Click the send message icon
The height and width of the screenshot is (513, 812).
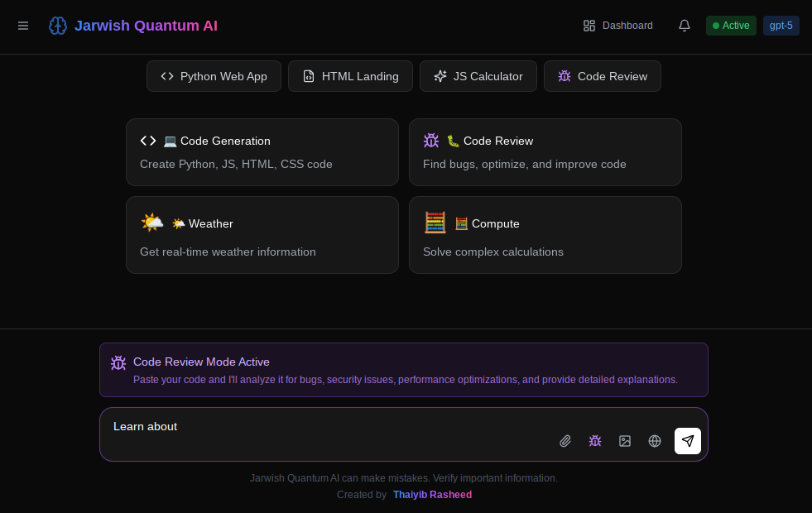688,440
